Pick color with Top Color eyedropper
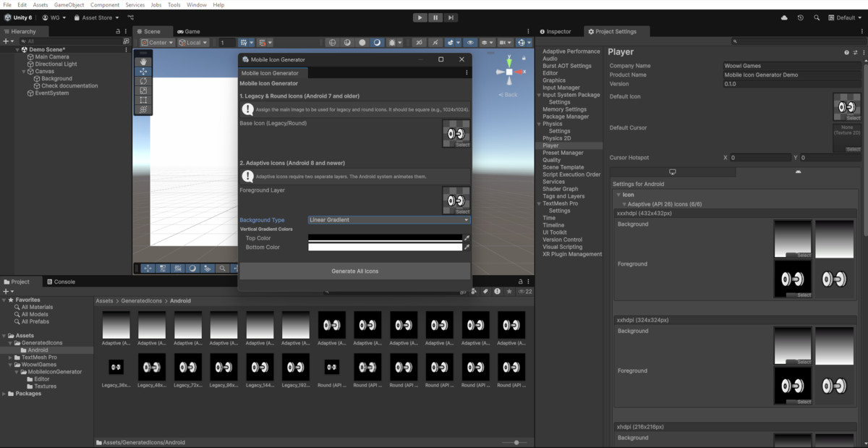 click(x=467, y=238)
